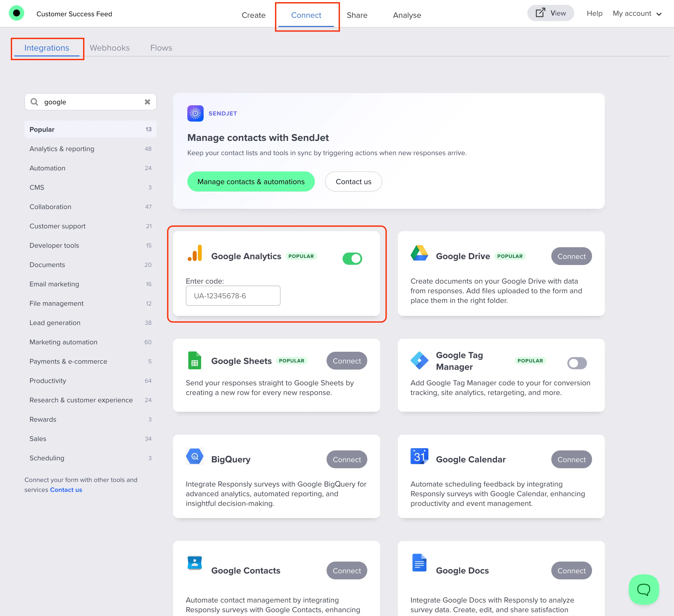Click the Google Analytics POPULAR badge
The width and height of the screenshot is (674, 616).
click(301, 256)
